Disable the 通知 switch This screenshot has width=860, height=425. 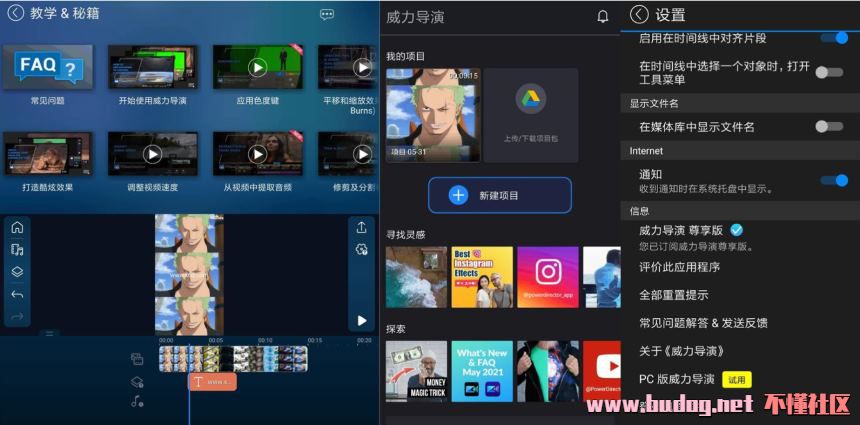[x=834, y=180]
